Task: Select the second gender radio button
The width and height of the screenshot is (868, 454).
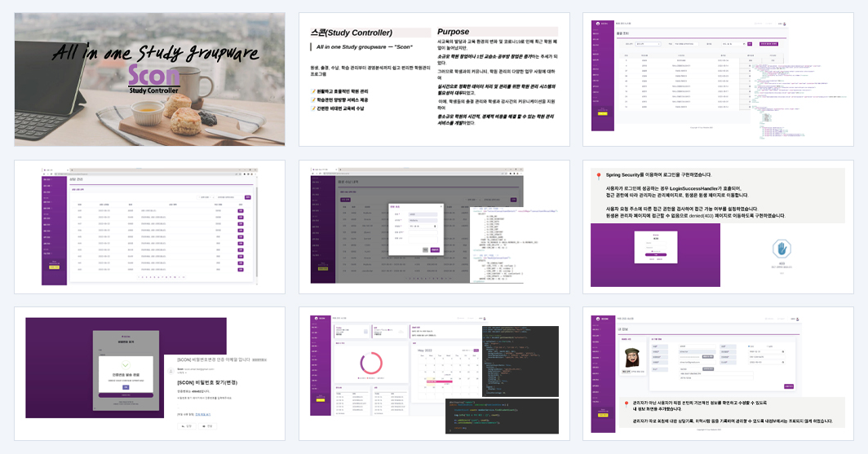Action: [767, 346]
